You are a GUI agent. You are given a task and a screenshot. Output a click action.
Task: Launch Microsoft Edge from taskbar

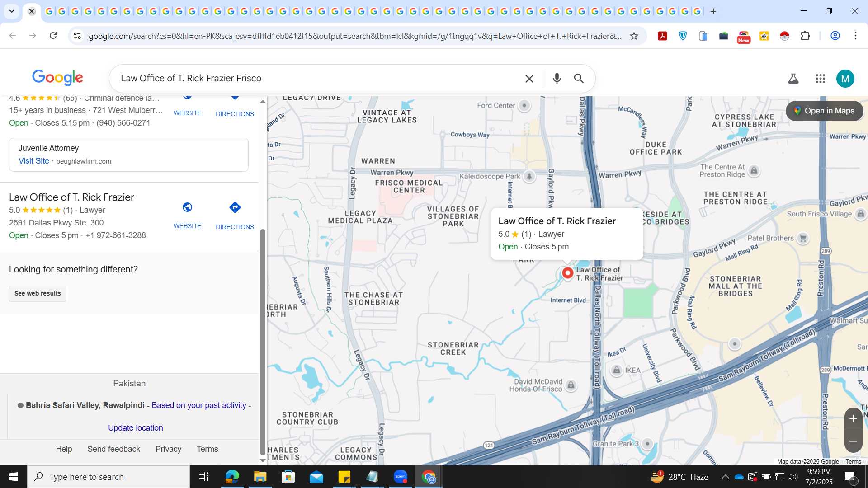[232, 477]
